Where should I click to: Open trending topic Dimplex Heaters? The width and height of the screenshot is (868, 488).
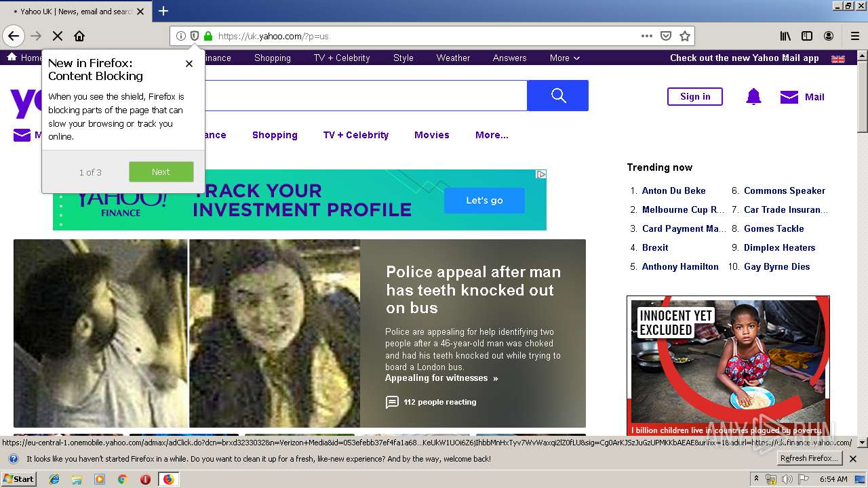780,247
